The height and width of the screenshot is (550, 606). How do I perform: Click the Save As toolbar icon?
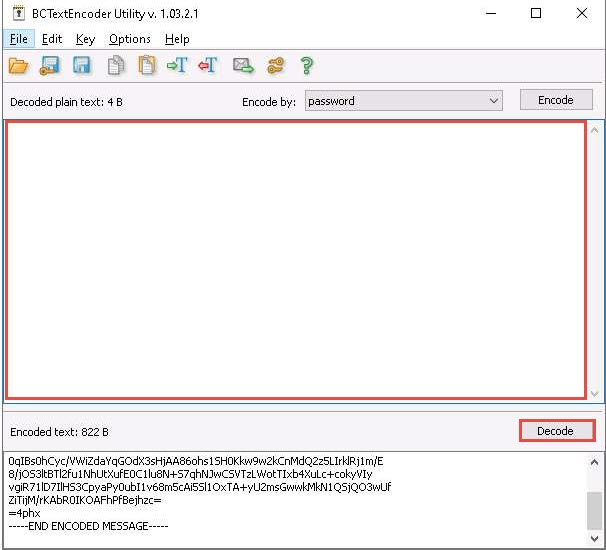[x=50, y=66]
